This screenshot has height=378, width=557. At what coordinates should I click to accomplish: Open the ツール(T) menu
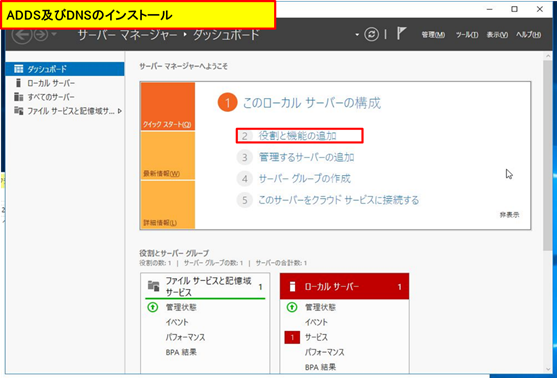coord(467,35)
